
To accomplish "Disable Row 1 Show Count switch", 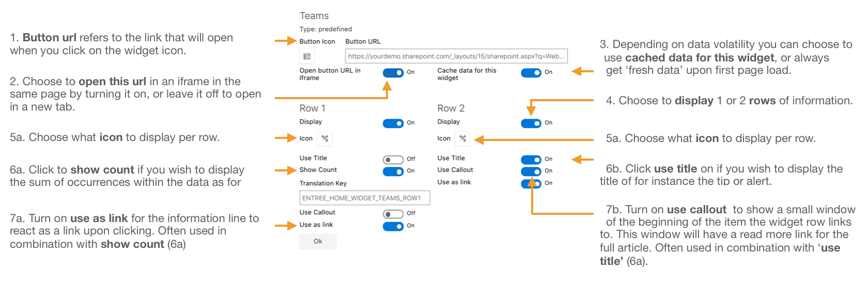I will coord(393,171).
